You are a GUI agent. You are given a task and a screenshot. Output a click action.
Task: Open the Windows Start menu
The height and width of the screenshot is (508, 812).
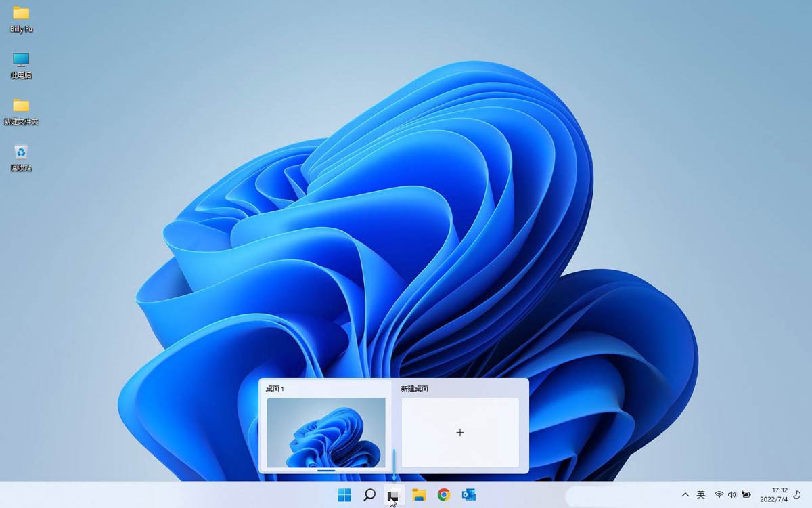[x=344, y=495]
